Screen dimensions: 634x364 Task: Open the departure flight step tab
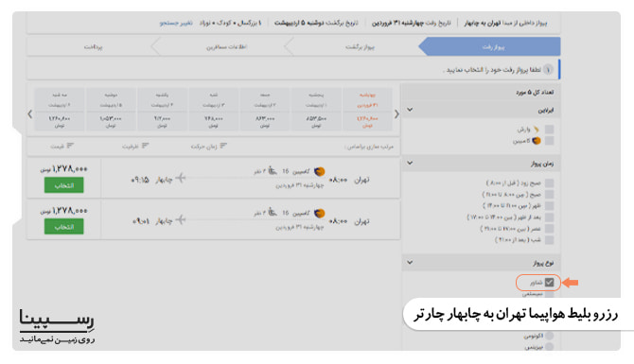point(489,46)
